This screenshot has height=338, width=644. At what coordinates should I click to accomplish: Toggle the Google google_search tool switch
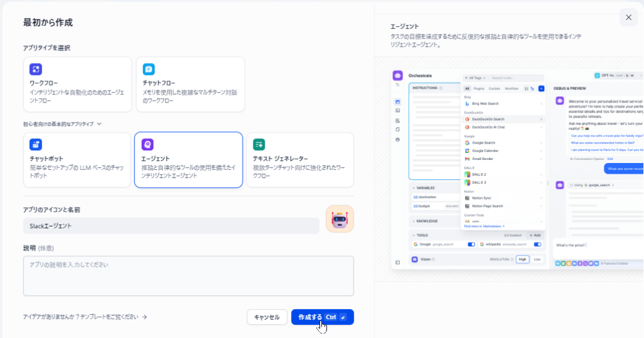(471, 244)
